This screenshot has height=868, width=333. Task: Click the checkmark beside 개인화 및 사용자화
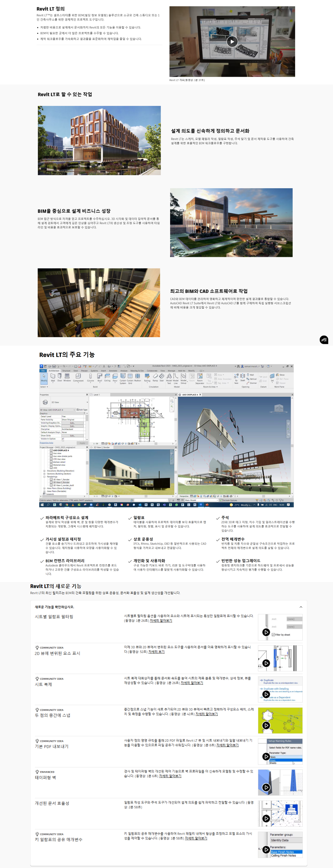(x=130, y=561)
